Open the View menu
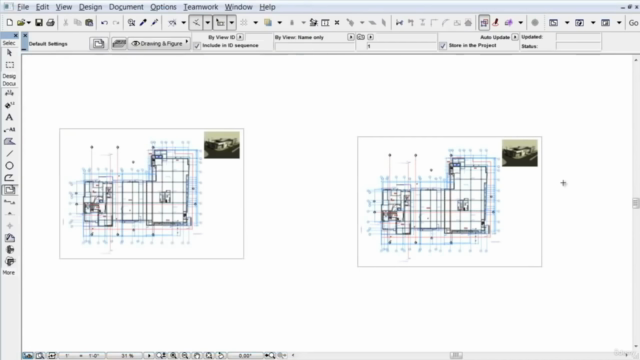Viewport: 640px width, 360px height. (x=64, y=7)
